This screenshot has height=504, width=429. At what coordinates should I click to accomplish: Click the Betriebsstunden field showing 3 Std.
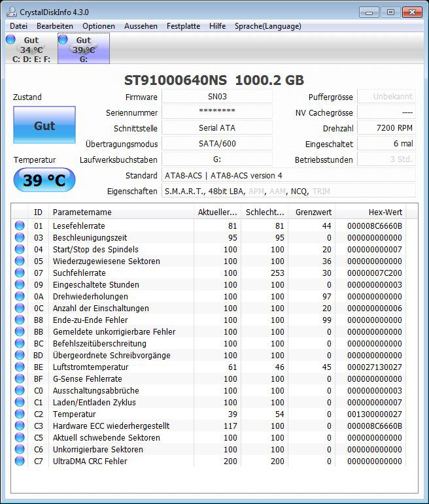coord(386,159)
